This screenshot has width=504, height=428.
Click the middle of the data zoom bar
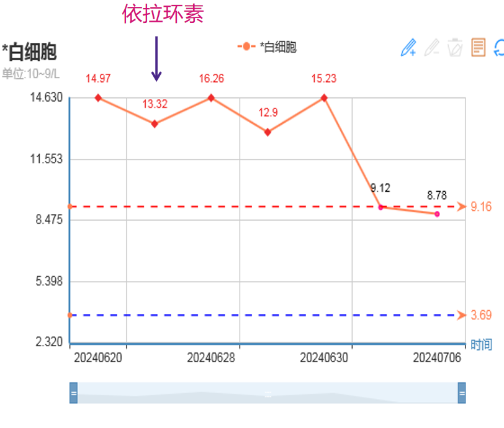[x=268, y=393]
